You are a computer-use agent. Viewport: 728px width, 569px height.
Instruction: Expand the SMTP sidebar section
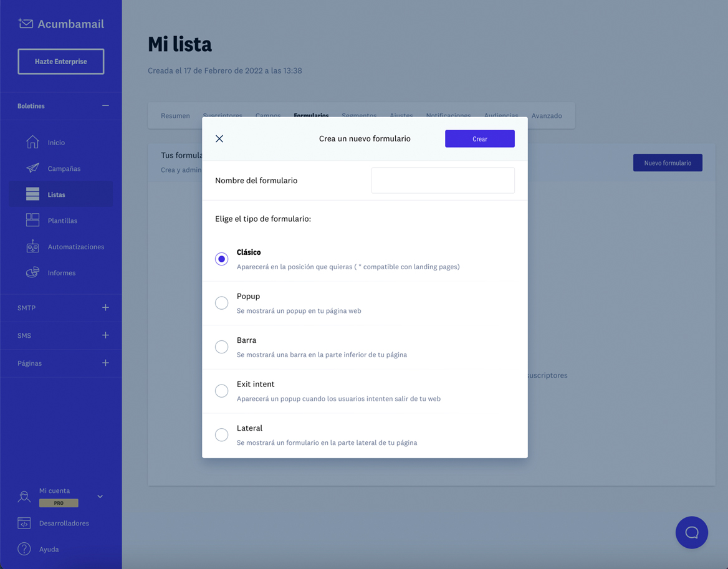point(105,308)
